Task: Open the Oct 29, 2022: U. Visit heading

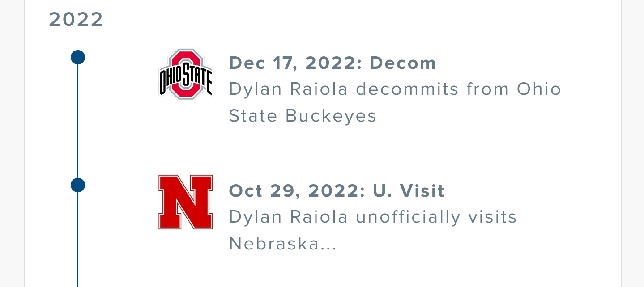Action: click(337, 191)
